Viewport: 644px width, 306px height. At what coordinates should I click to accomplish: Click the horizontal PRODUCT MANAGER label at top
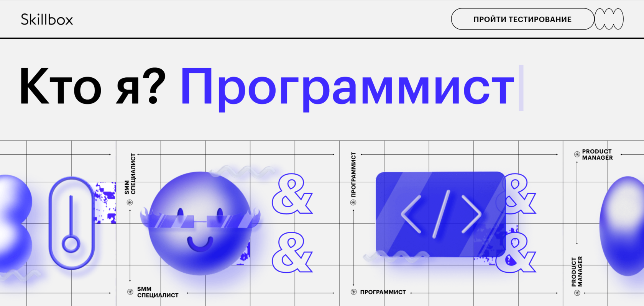tap(597, 155)
